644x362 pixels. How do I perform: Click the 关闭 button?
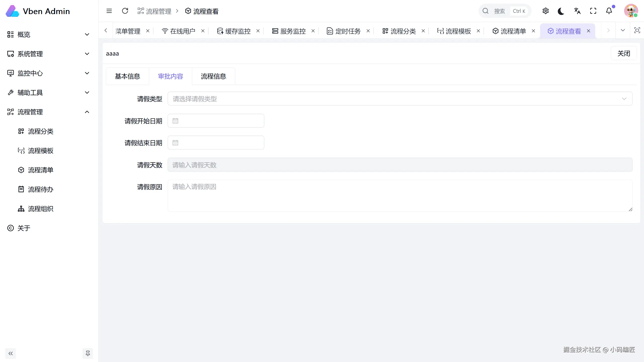(624, 53)
